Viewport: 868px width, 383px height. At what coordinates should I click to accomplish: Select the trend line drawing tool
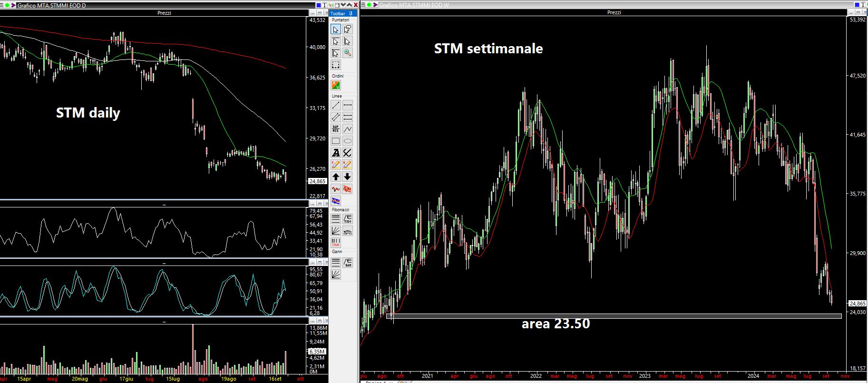(336, 106)
